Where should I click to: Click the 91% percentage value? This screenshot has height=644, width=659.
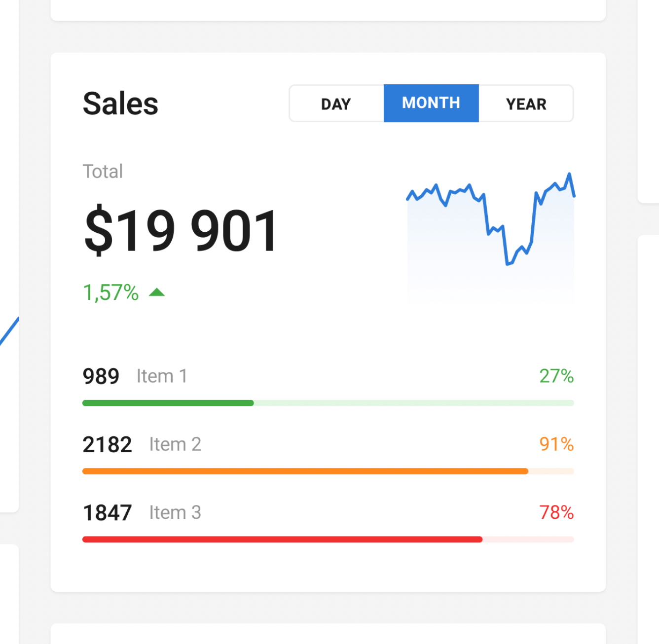pos(556,444)
